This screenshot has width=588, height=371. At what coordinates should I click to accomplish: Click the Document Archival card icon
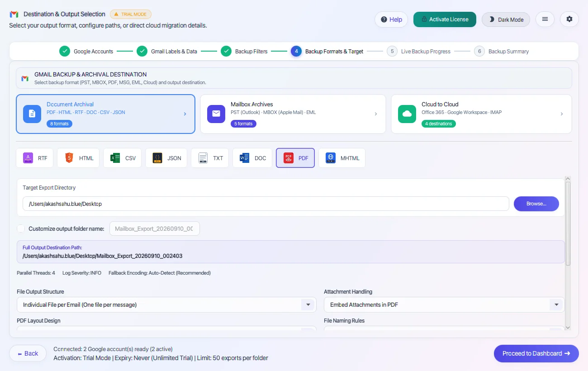click(x=32, y=114)
